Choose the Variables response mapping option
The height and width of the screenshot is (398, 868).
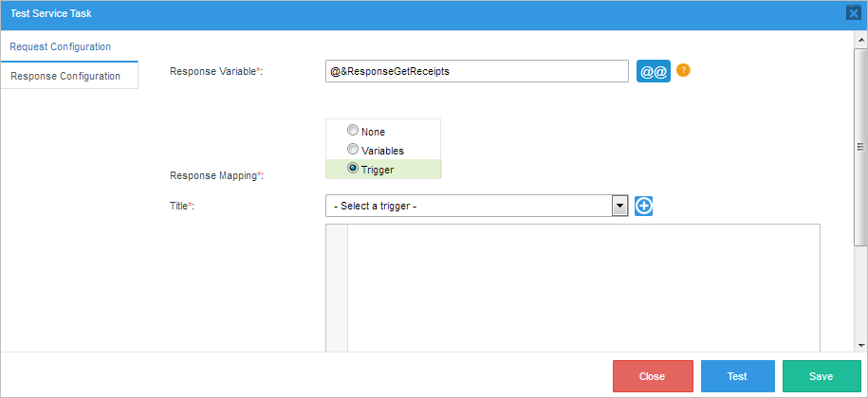point(353,150)
